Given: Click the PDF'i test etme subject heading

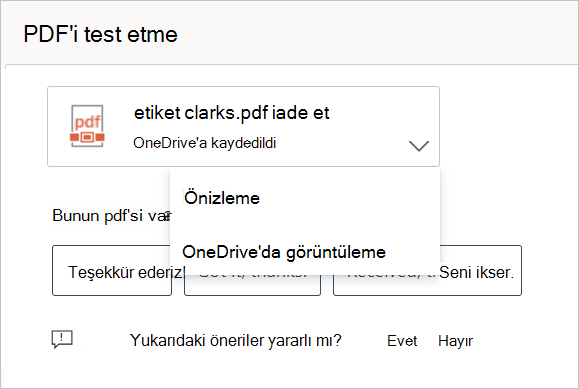Looking at the screenshot, I should point(100,34).
